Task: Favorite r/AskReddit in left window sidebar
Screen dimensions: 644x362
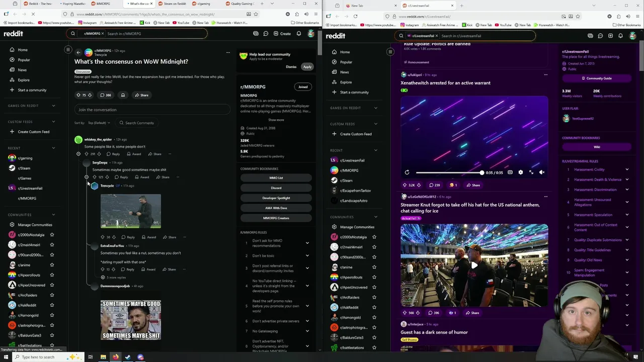Action: point(52,305)
